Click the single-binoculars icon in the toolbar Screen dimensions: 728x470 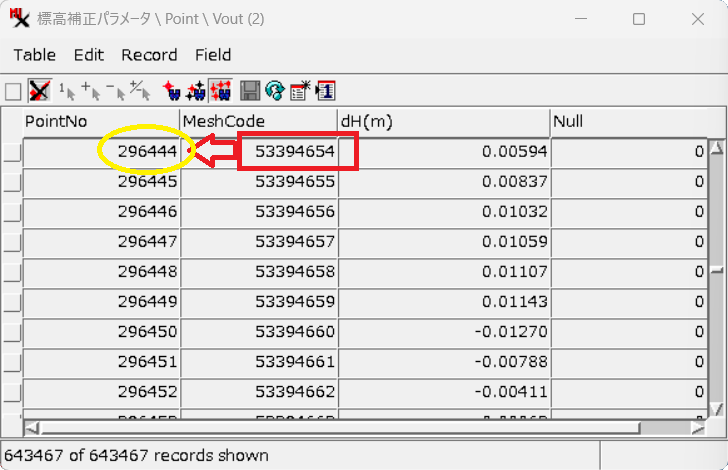coord(172,91)
